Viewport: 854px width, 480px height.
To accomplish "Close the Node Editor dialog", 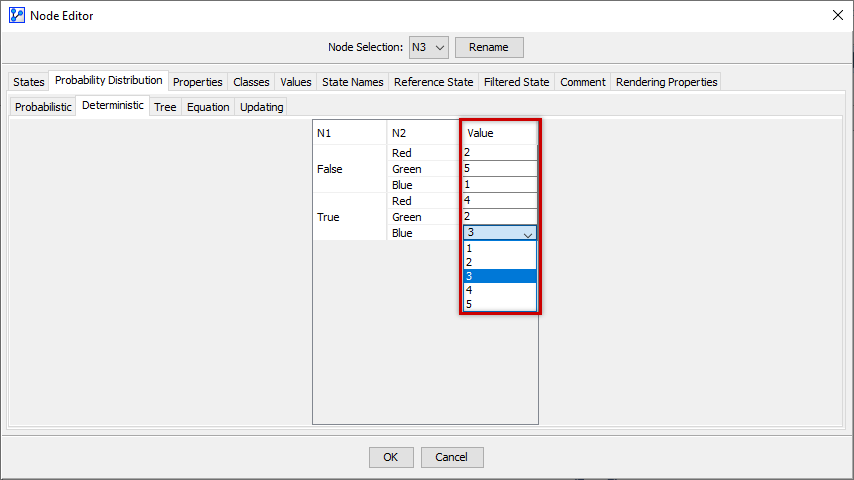I will coord(837,16).
